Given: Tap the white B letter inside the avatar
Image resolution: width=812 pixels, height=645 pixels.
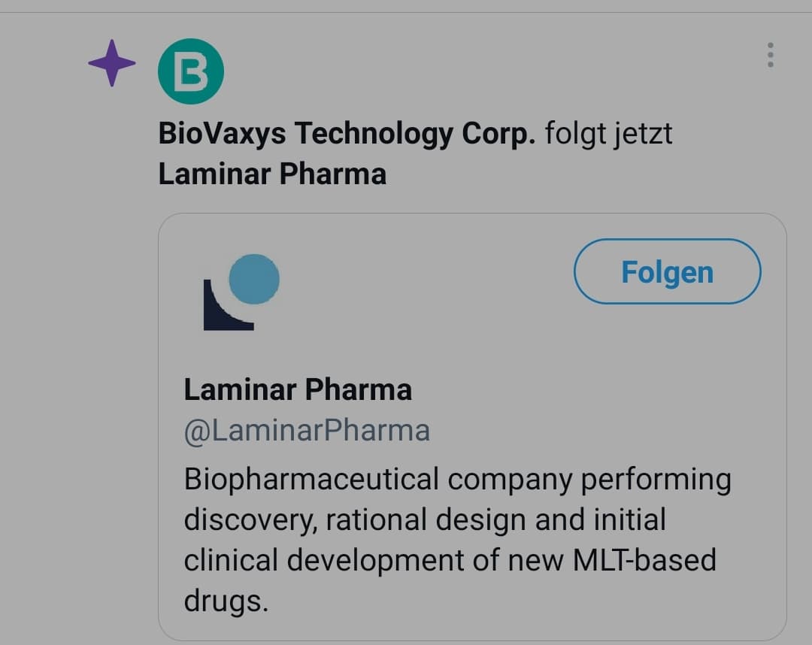Looking at the screenshot, I should (190, 72).
